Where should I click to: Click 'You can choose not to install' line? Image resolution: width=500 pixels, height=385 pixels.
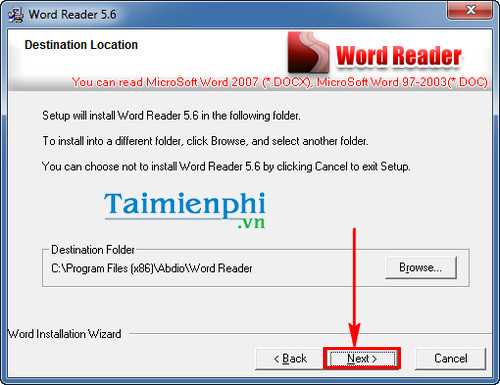(226, 166)
